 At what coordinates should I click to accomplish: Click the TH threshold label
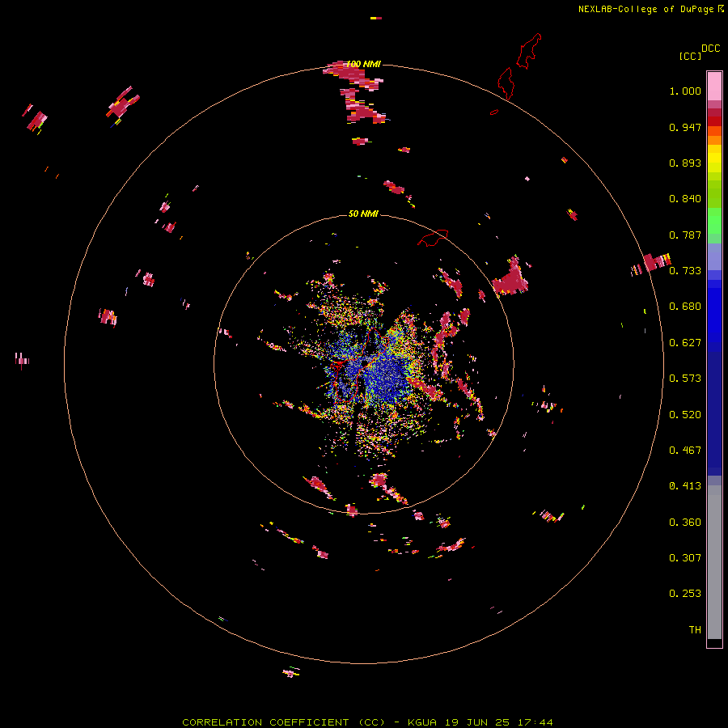pyautogui.click(x=695, y=630)
